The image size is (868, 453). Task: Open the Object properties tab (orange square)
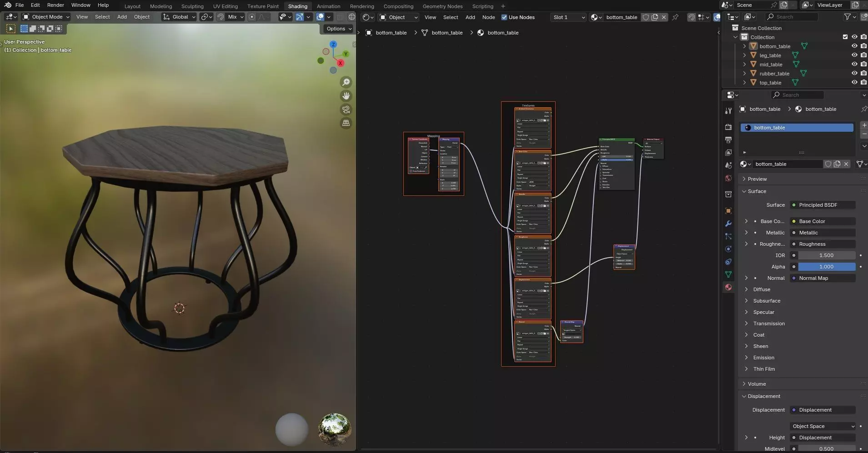(728, 211)
